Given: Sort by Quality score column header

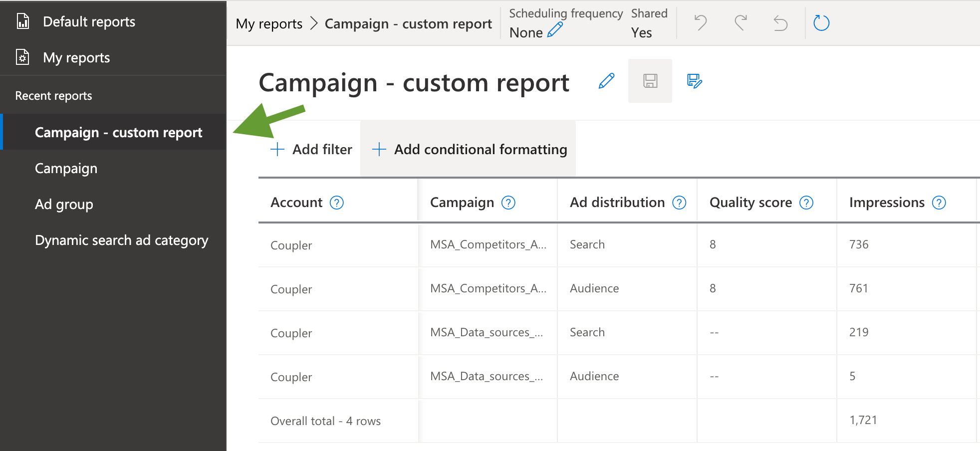Looking at the screenshot, I should (750, 202).
